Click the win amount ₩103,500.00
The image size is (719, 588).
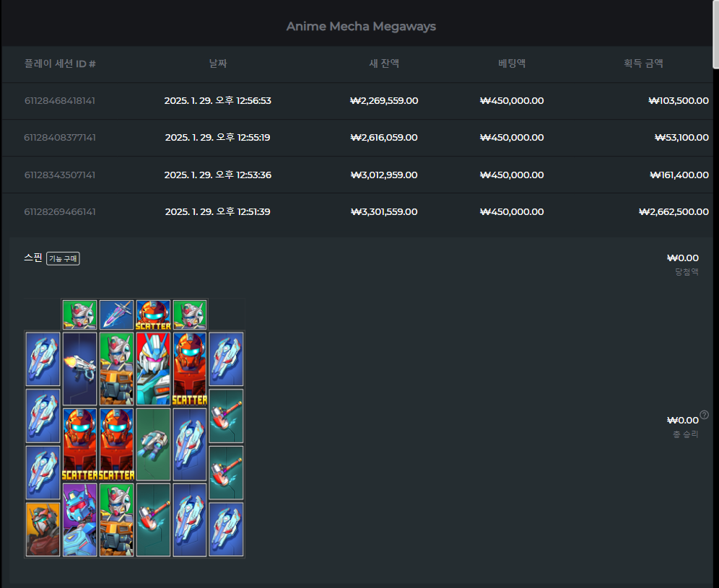coord(679,100)
